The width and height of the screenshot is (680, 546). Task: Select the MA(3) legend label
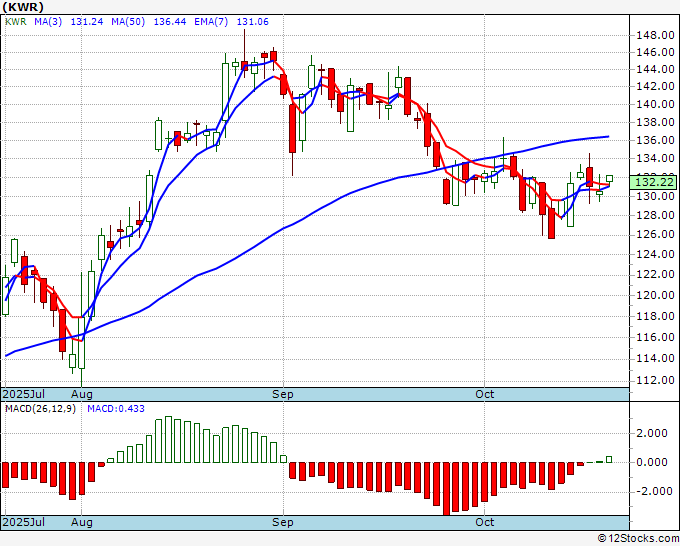click(x=48, y=22)
